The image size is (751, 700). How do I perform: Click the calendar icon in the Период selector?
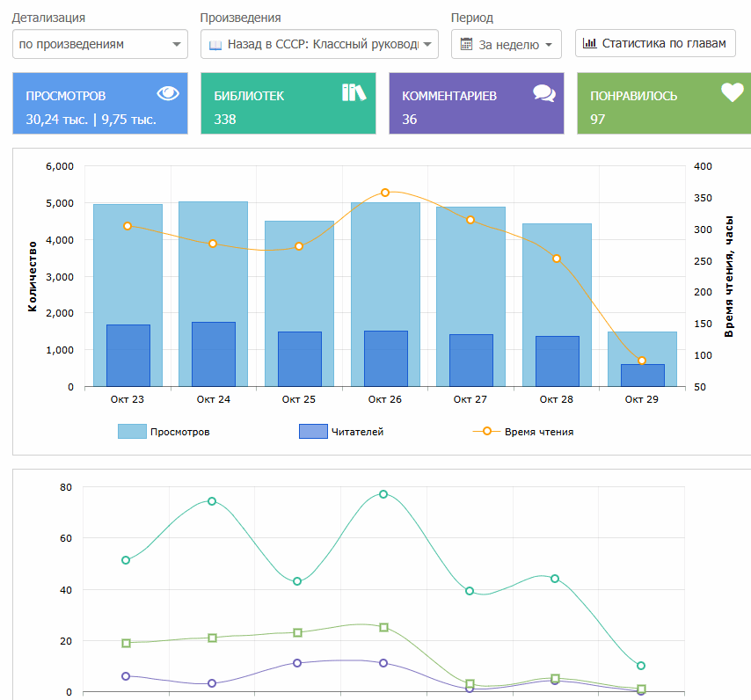[467, 44]
